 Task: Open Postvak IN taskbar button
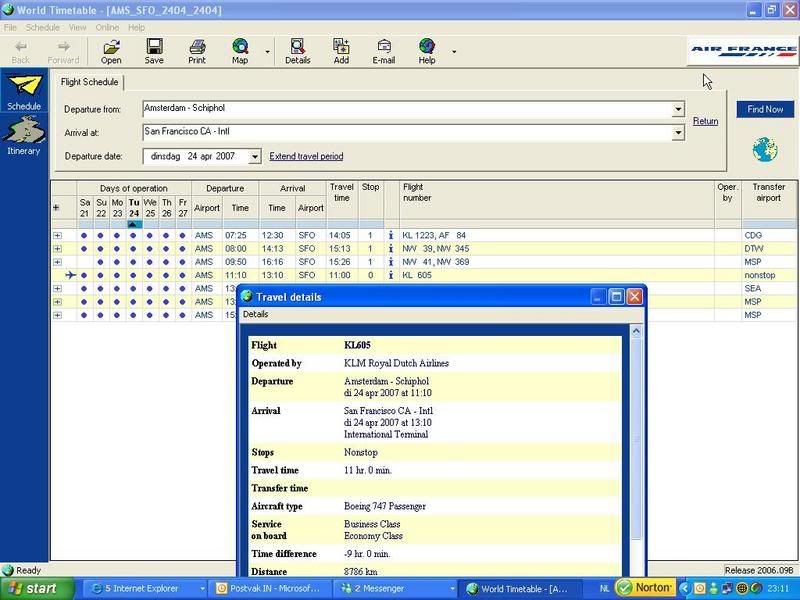tap(270, 588)
